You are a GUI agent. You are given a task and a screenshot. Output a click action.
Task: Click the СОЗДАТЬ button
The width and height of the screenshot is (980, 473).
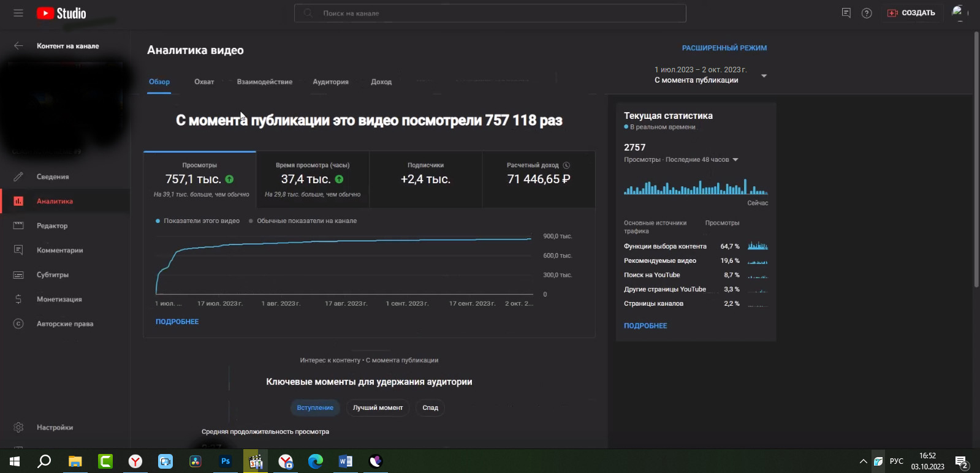[911, 13]
